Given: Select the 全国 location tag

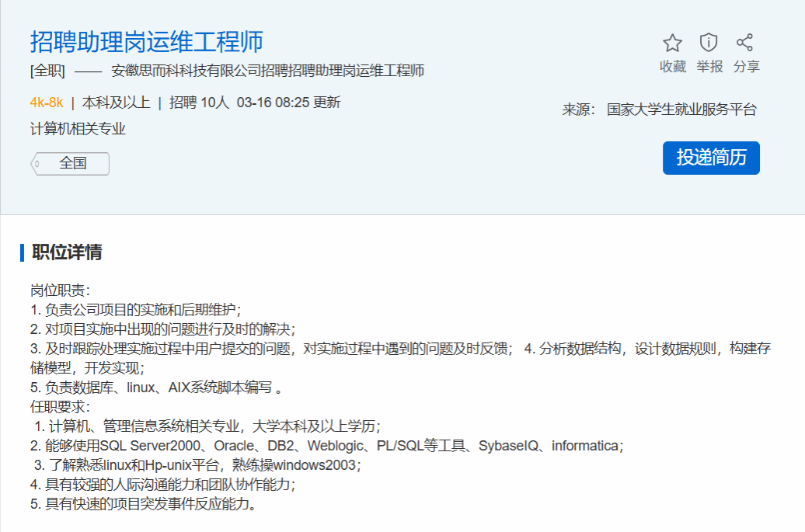Looking at the screenshot, I should coord(71,164).
